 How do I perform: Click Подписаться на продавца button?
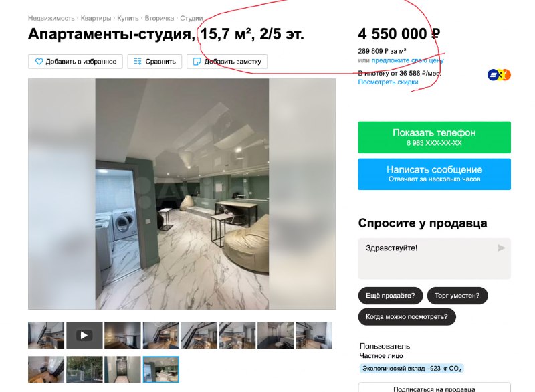(434, 388)
